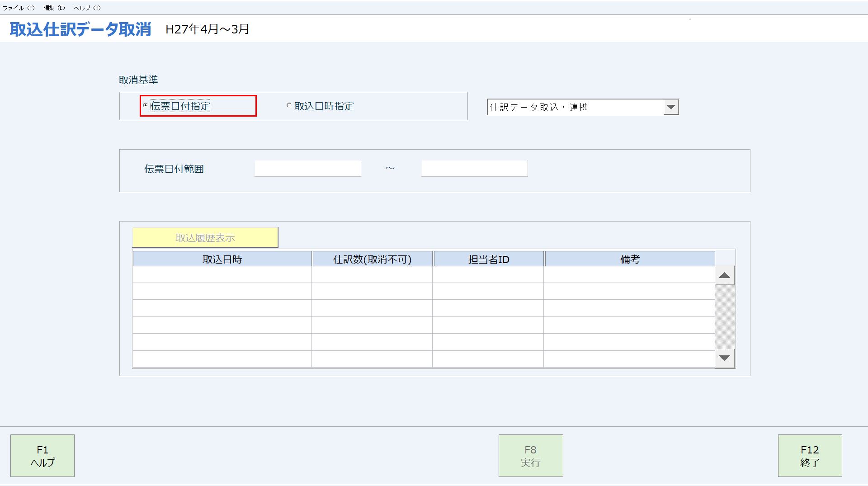Click the start date field in 伝票日付範囲
The image size is (868, 486).
[x=307, y=168]
